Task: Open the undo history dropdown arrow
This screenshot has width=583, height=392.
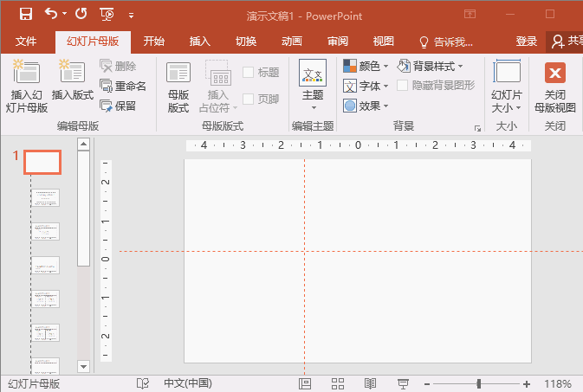Action: coord(65,14)
